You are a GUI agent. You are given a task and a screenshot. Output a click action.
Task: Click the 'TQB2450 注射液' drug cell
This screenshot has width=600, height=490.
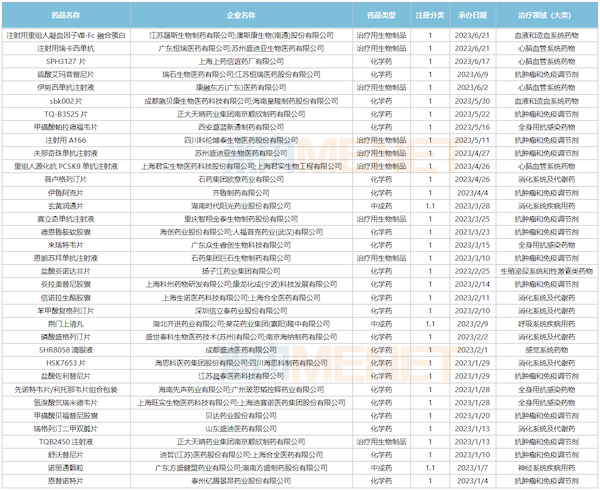click(66, 442)
